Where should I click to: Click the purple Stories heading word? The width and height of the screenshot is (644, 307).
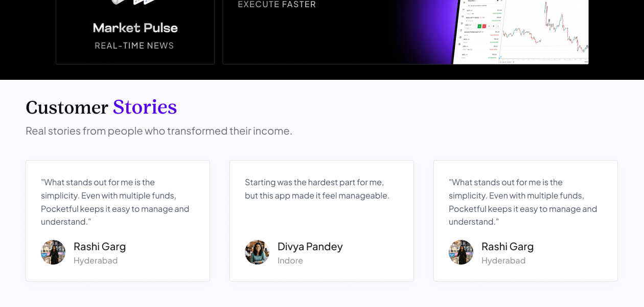tap(145, 107)
